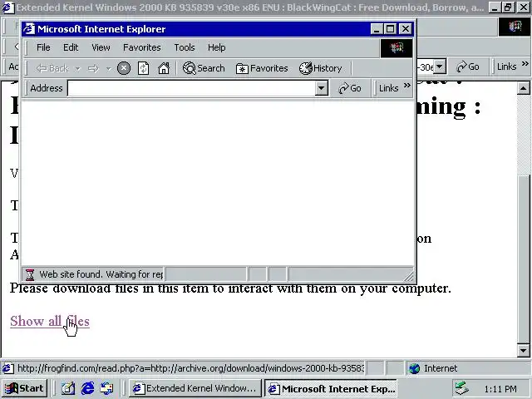Open Search pane in front window
Viewport: 532px width, 399px height.
point(204,68)
